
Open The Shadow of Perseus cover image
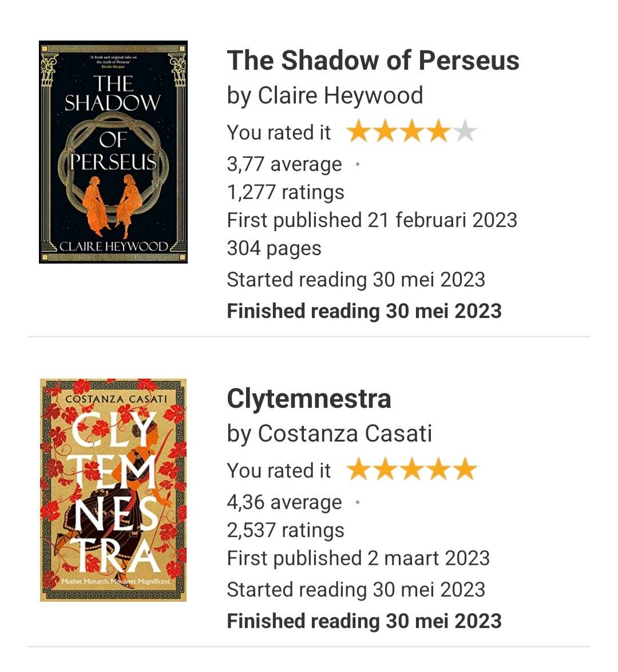click(113, 152)
